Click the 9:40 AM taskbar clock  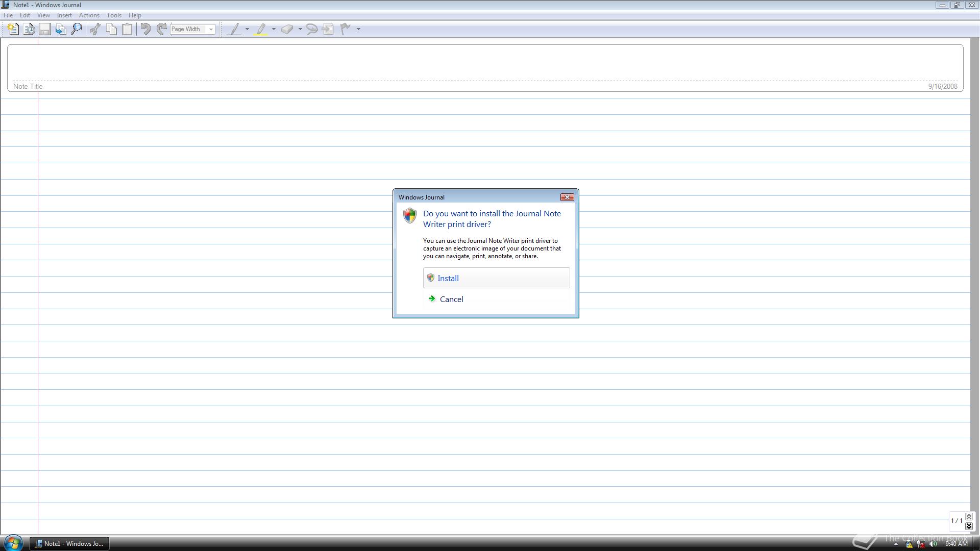(957, 544)
